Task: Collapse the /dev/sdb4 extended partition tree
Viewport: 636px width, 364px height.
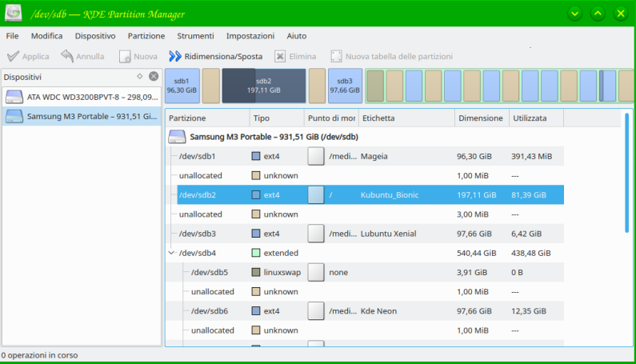Action: pyautogui.click(x=172, y=253)
